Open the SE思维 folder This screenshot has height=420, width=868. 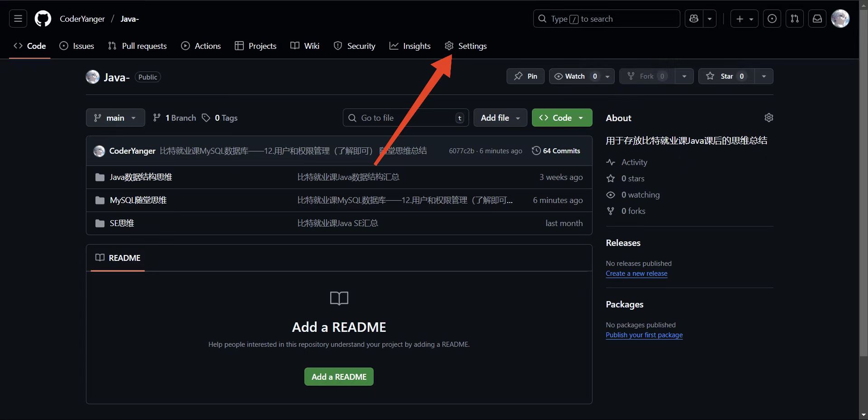tap(122, 223)
